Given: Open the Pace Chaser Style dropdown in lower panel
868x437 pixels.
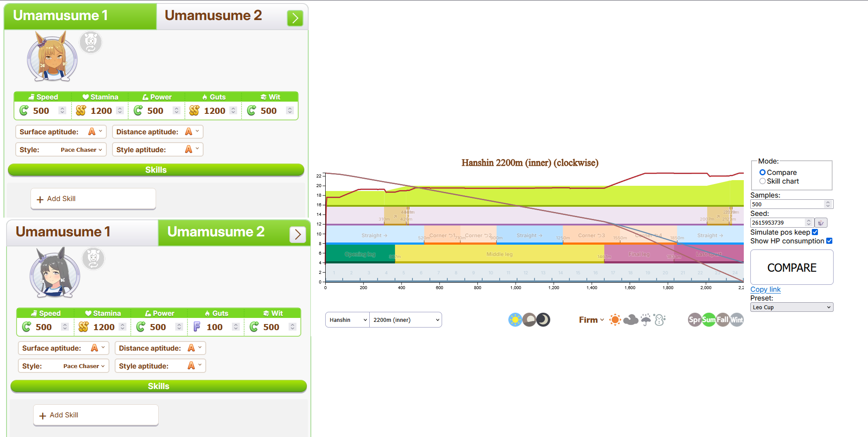Looking at the screenshot, I should [64, 366].
